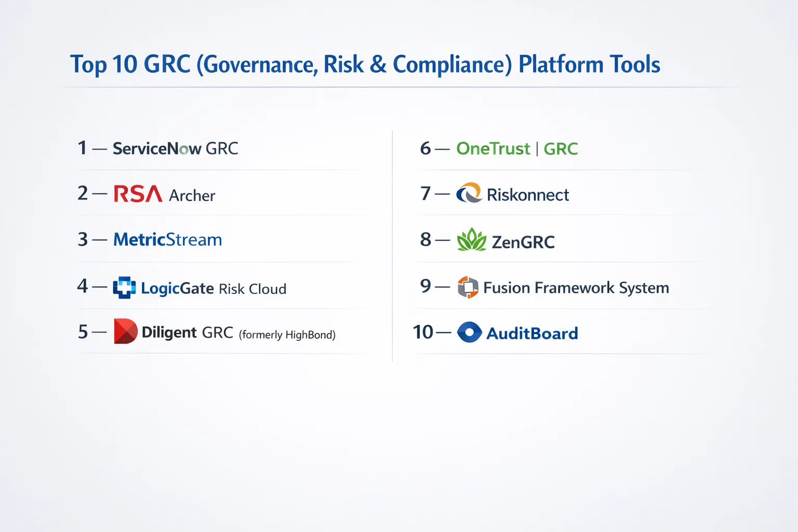798x532 pixels.
Task: Click the LogicGate Risk Cloud text
Action: pos(214,288)
